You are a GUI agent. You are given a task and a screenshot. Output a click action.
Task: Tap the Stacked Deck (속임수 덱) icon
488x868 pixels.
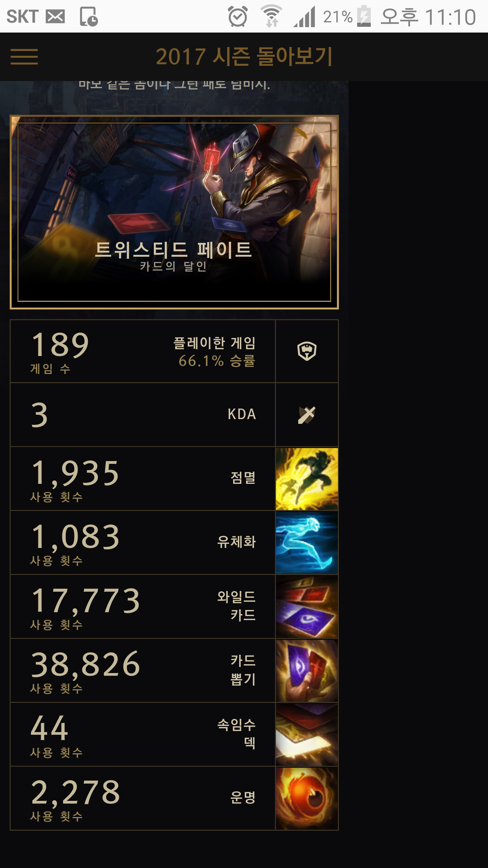point(307,734)
